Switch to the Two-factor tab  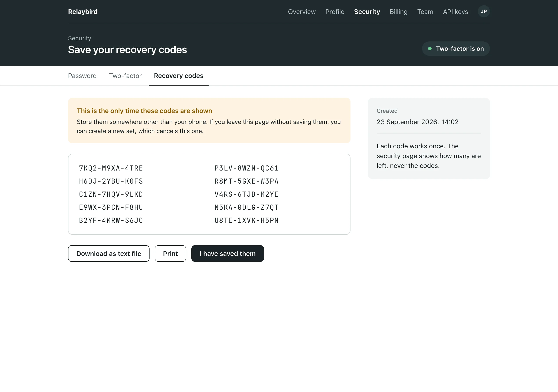click(125, 76)
